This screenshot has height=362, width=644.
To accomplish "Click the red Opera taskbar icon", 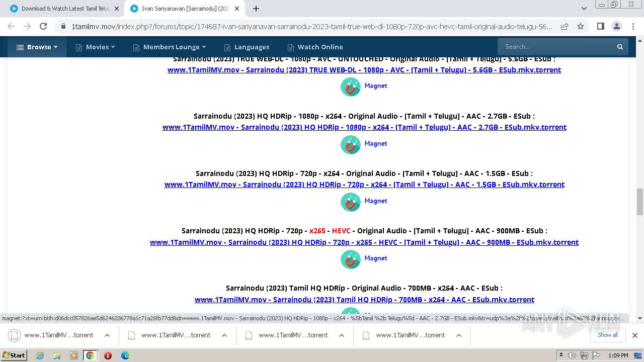I will click(108, 355).
